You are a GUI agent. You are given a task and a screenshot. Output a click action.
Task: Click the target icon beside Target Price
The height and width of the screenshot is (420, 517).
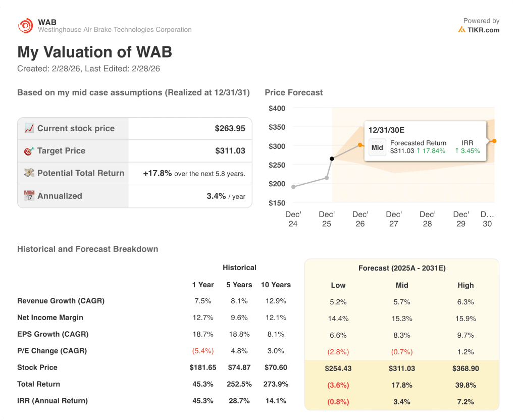29,150
